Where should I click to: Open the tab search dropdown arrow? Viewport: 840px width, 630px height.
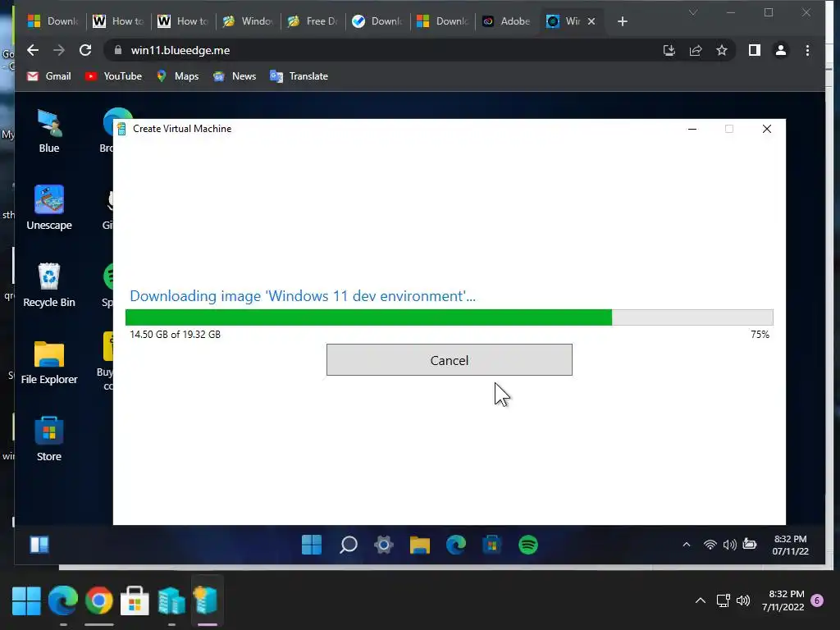pyautogui.click(x=693, y=12)
